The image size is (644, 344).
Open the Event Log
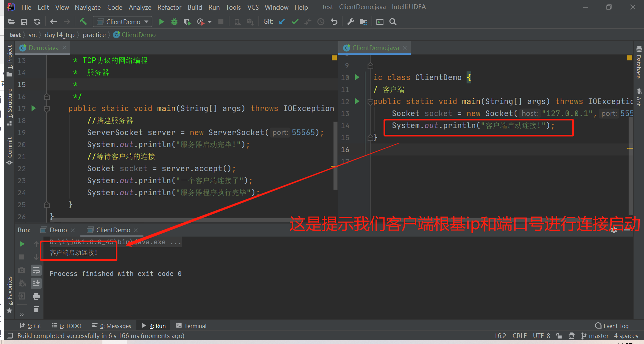pyautogui.click(x=612, y=326)
